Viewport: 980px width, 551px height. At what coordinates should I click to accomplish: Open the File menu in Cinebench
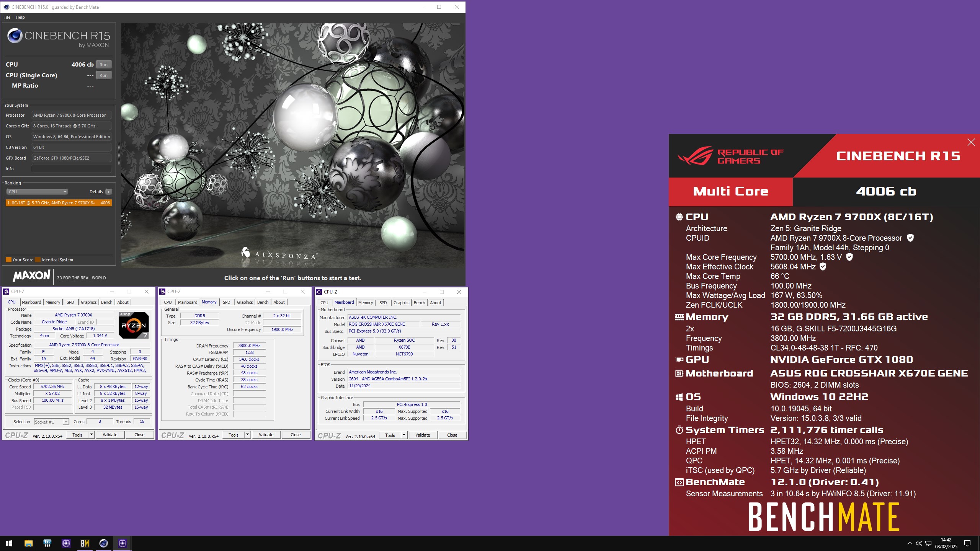(7, 17)
